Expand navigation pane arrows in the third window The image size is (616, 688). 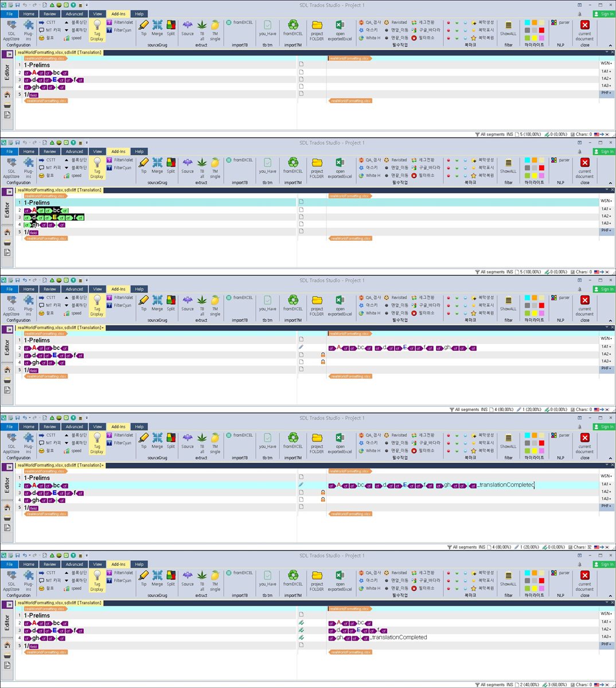click(x=9, y=329)
